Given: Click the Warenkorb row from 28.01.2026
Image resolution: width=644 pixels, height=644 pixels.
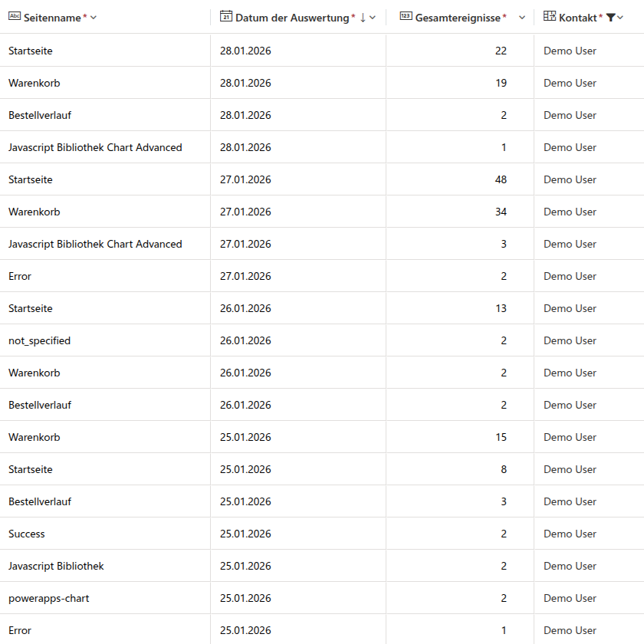Looking at the screenshot, I should tap(34, 83).
